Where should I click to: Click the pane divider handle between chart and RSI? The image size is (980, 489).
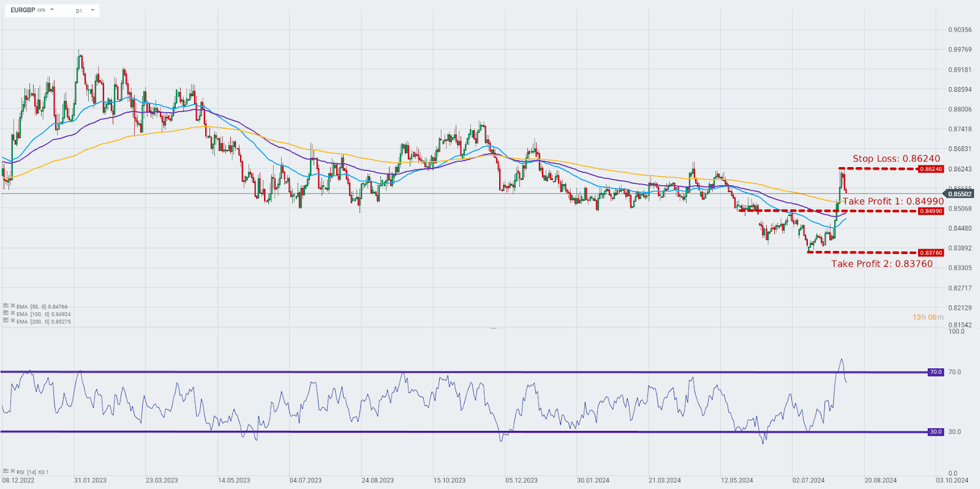click(x=494, y=329)
